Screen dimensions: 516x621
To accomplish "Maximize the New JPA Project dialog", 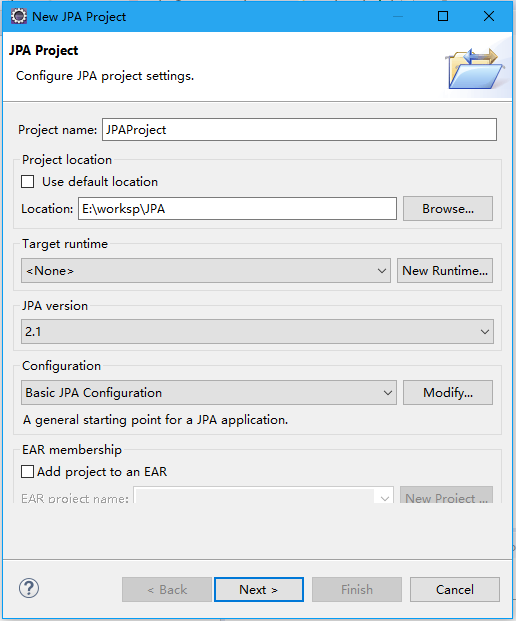I will pyautogui.click(x=443, y=16).
